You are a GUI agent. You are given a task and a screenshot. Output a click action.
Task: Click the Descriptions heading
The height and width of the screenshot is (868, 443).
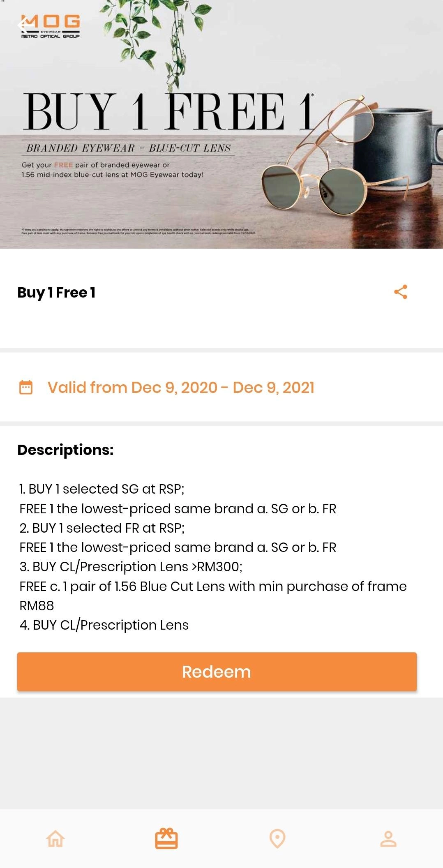tap(65, 450)
